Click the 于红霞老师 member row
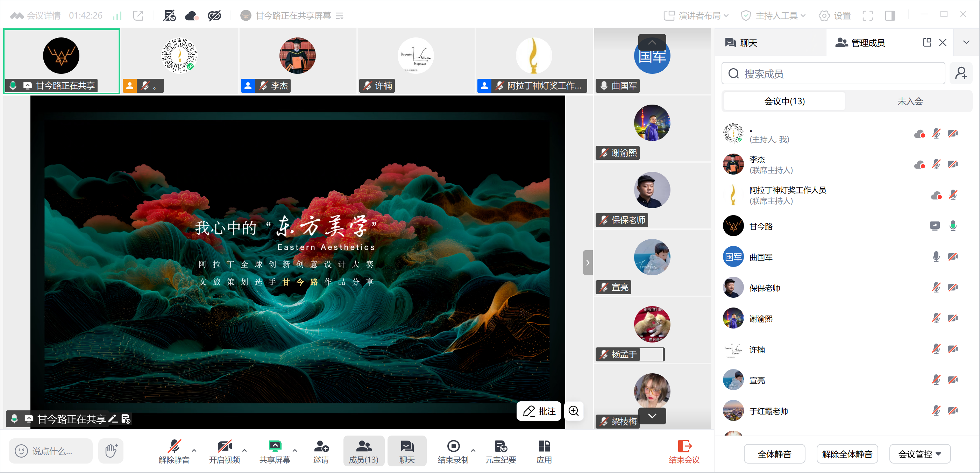Screen dimensions: 980x473 click(844, 411)
